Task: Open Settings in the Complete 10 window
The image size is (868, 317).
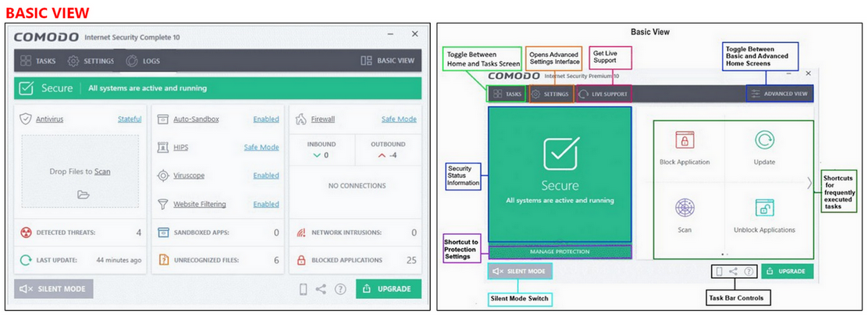Action: (91, 61)
